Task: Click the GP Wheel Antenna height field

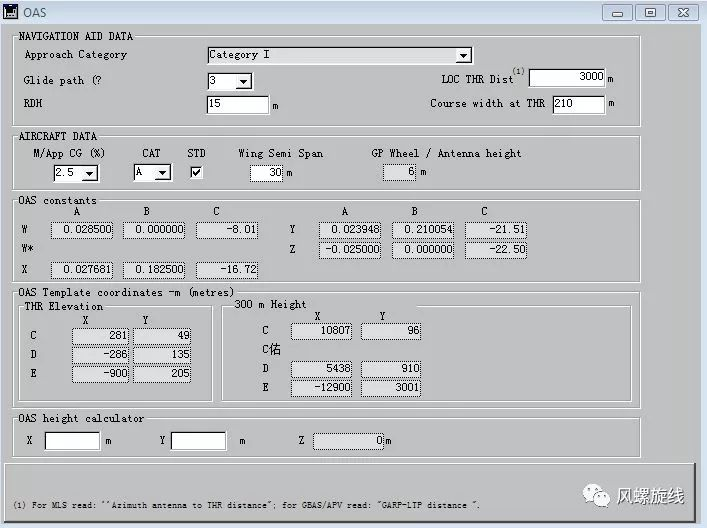Action: click(x=399, y=172)
